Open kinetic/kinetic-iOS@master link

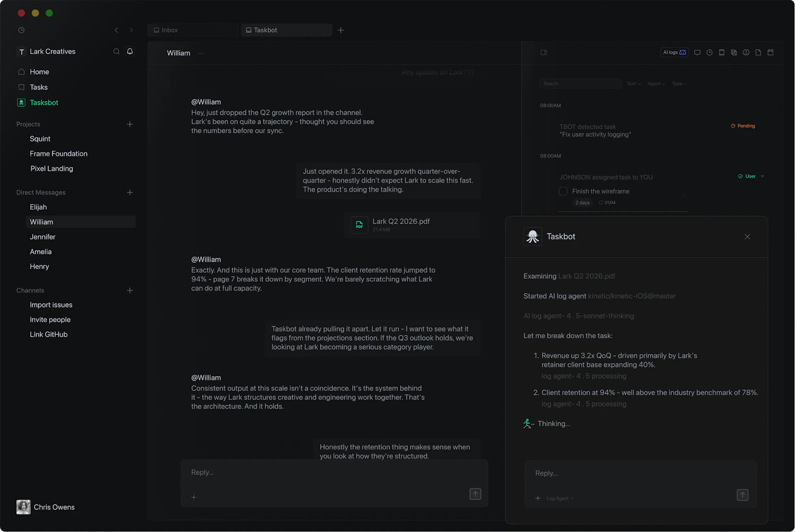(x=632, y=296)
